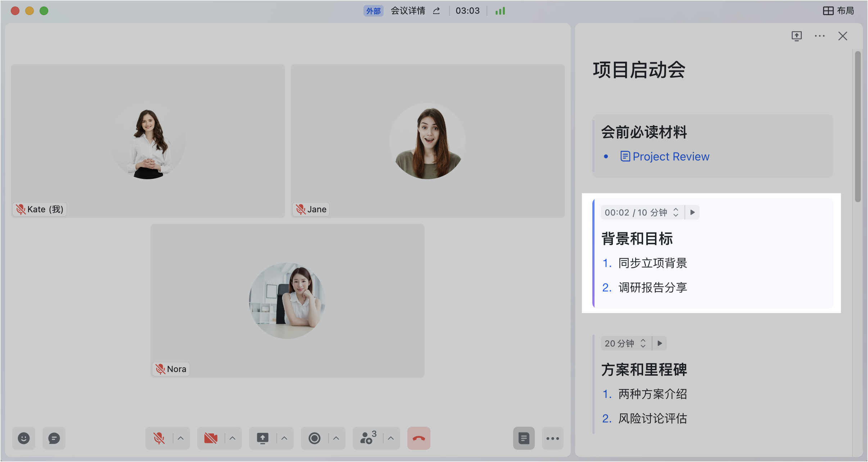Expand recording options arrow

pos(336,438)
